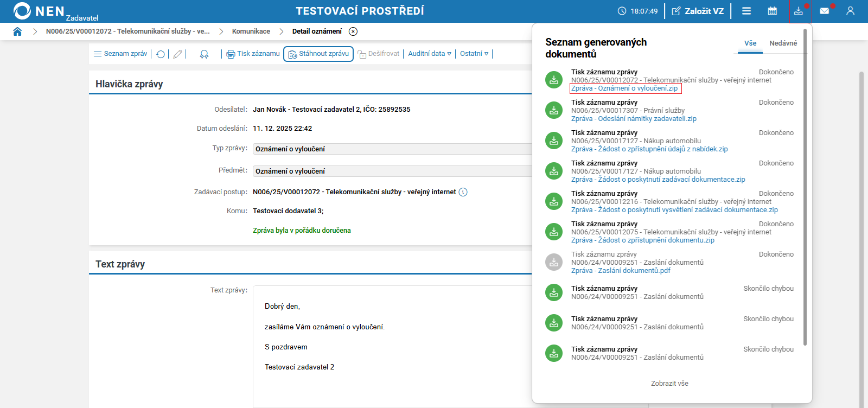
Task: Click the recipient Testovací dodavatel 3
Action: click(x=288, y=211)
